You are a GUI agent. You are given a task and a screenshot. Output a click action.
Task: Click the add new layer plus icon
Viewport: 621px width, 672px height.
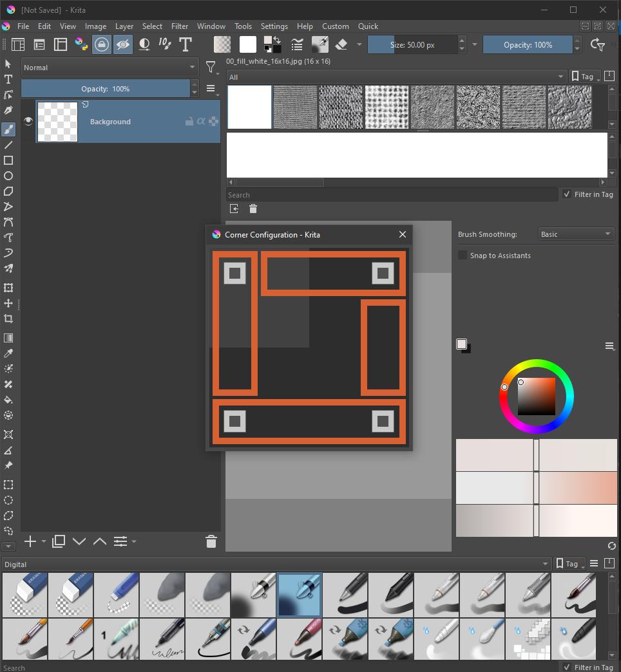(x=30, y=541)
